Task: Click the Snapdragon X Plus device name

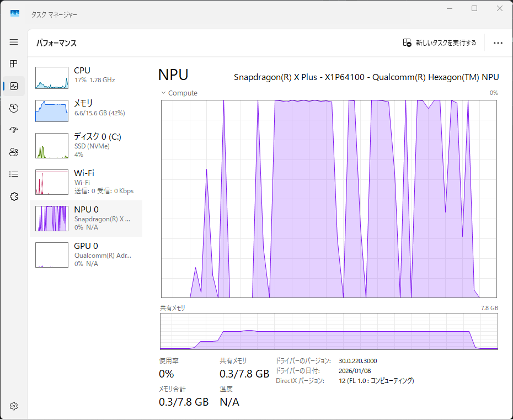Action: (366, 77)
